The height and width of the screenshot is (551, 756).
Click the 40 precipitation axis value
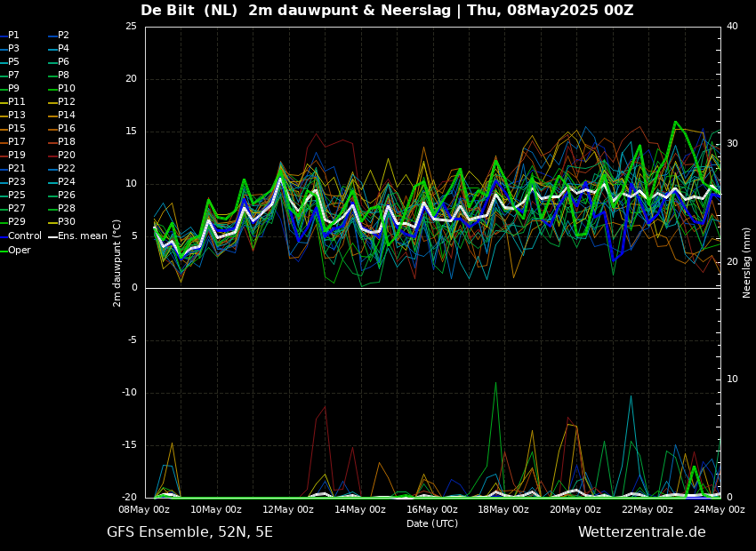pyautogui.click(x=732, y=26)
